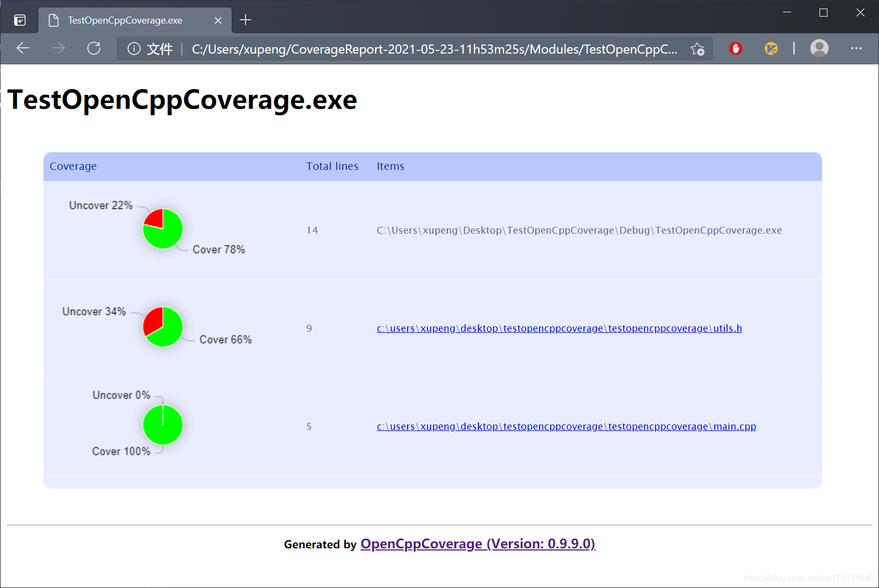The width and height of the screenshot is (879, 588).
Task: Open the user profile avatar
Action: point(819,48)
